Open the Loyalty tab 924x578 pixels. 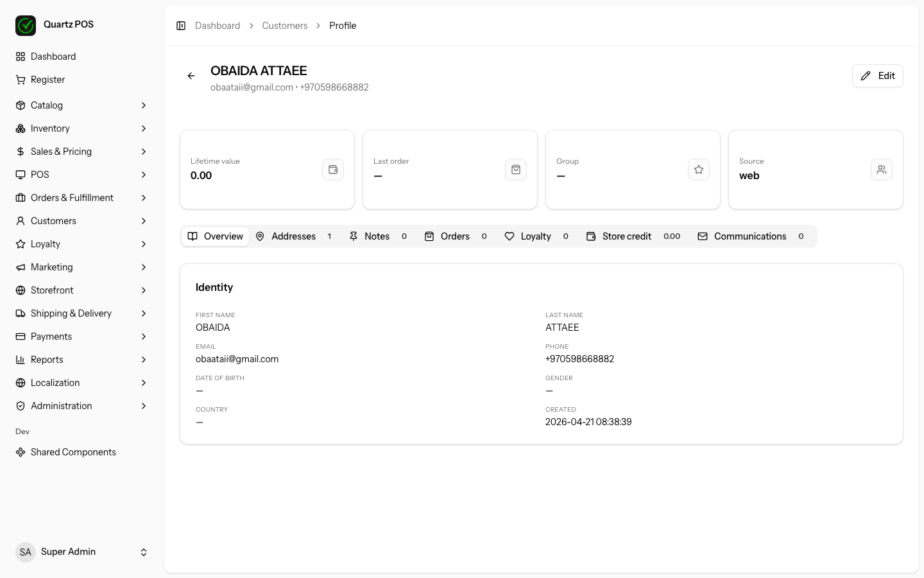point(536,236)
